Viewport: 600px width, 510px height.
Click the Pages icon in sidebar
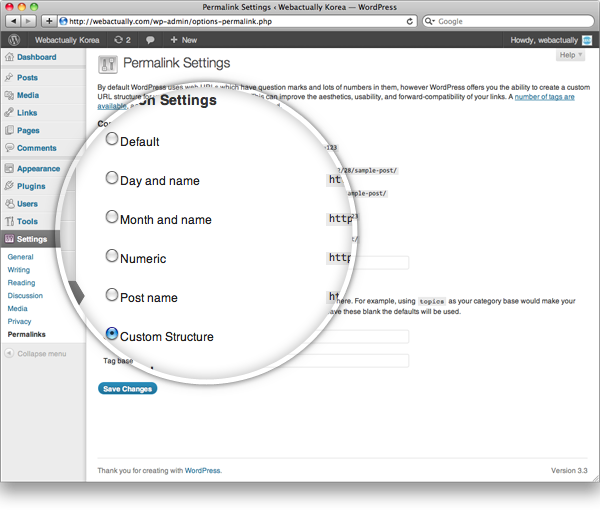(9, 130)
